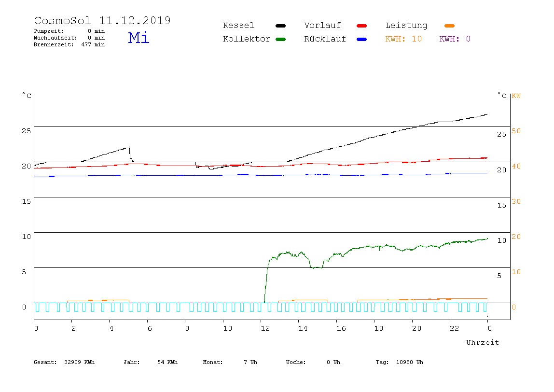Viewport: 554px width, 392px height.
Task: Click the Pumpzeit 0 min line
Action: click(69, 31)
